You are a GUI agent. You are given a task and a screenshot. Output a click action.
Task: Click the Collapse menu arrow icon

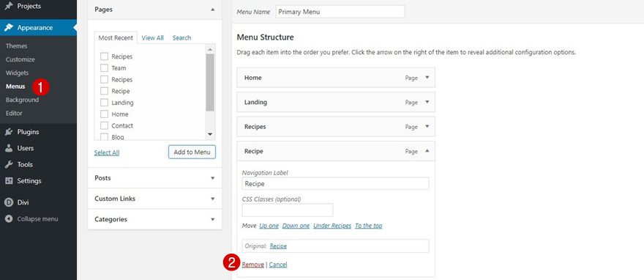point(9,219)
